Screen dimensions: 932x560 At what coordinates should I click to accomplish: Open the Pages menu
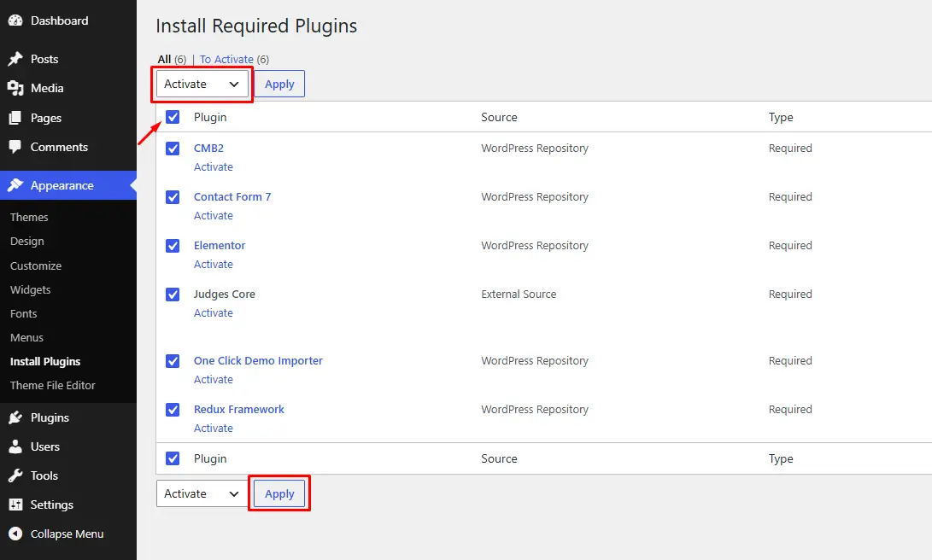(46, 118)
